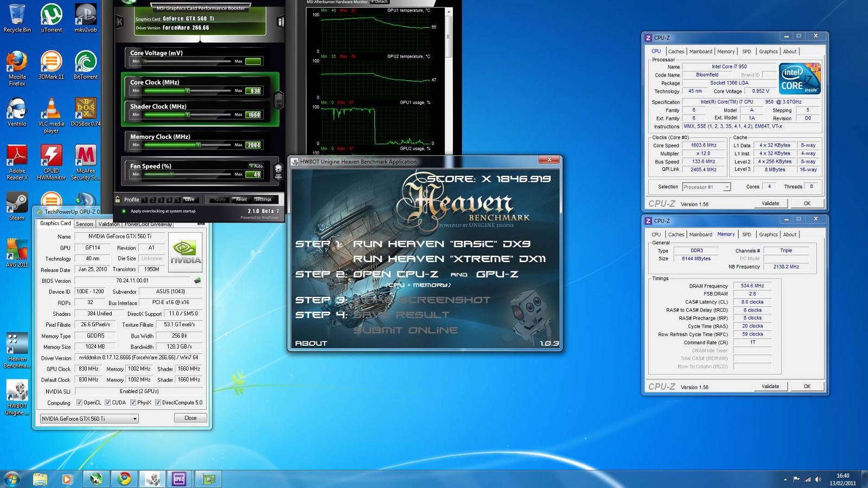Screen dimensions: 868x488
Task: Open the BitTorrent desktop shortcut
Action: coord(86,65)
